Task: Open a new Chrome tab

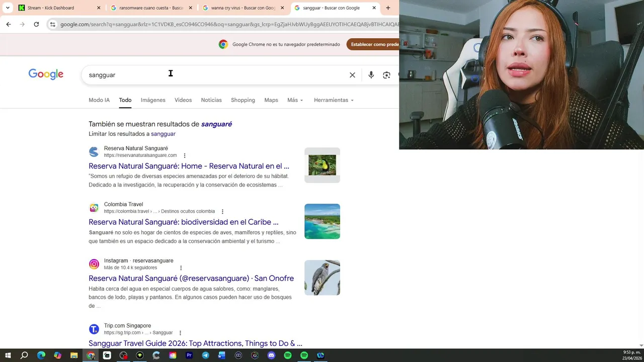Action: coord(388,8)
